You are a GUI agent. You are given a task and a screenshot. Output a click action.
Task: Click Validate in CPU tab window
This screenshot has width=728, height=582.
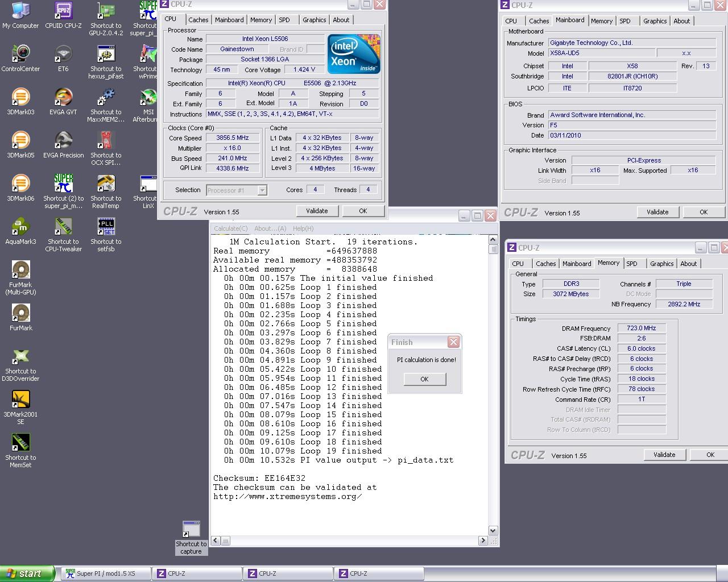317,211
